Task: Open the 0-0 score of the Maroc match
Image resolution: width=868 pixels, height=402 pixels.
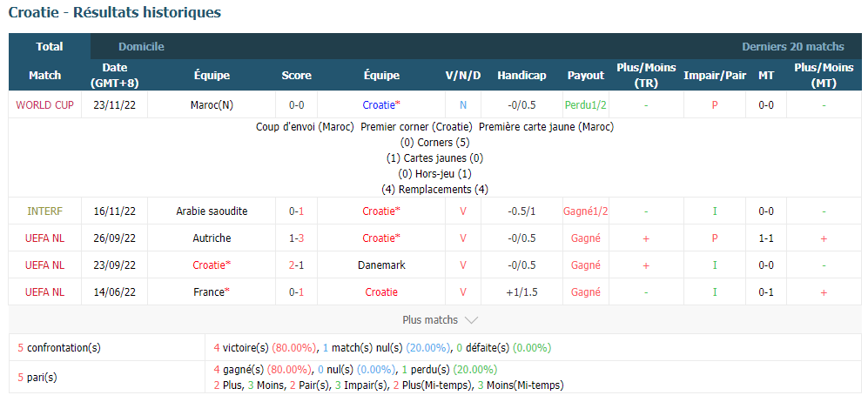Action: (x=296, y=105)
